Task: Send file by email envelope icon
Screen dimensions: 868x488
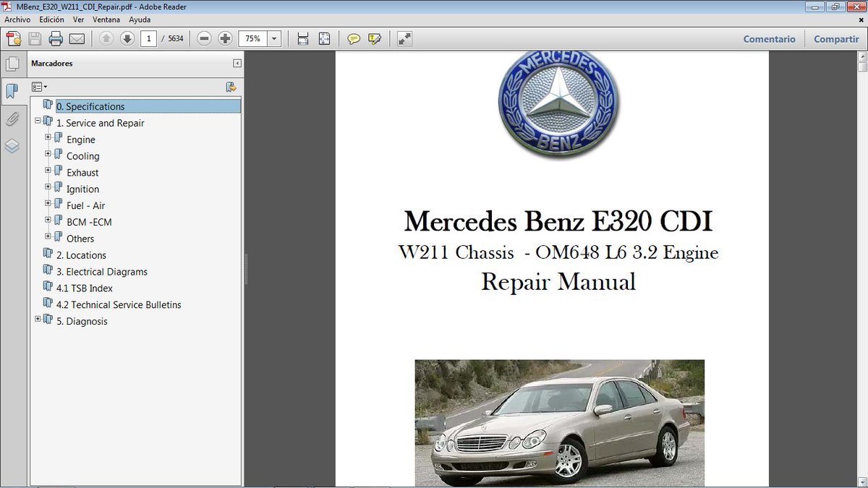Action: pos(77,39)
